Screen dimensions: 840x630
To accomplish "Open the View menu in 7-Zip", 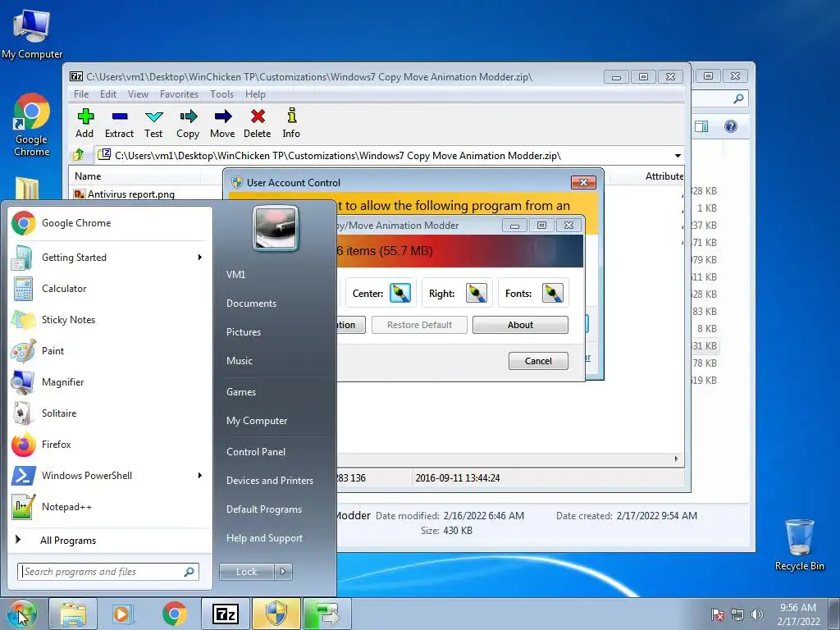I will [x=138, y=94].
